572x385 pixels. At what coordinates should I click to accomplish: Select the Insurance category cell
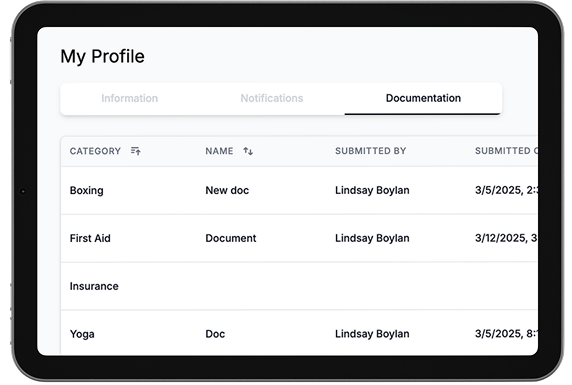coord(94,286)
